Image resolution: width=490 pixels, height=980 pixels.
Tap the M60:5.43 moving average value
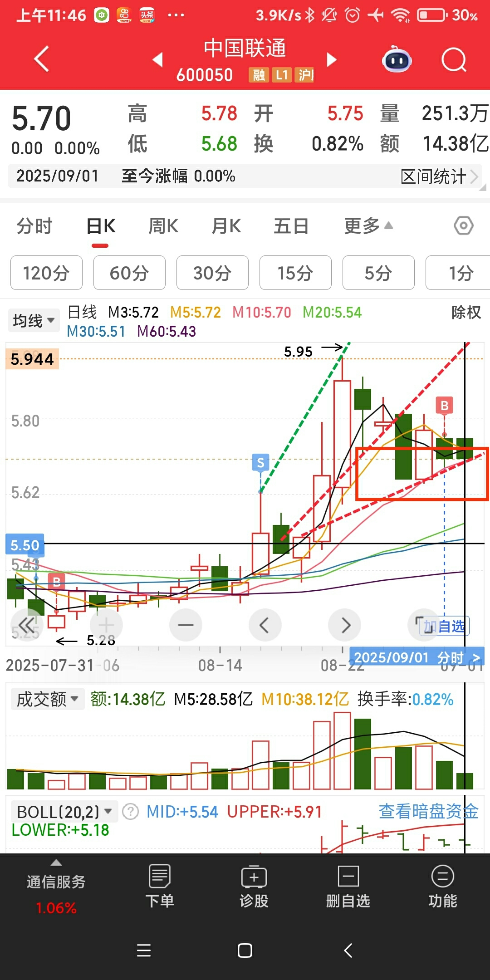(x=167, y=331)
